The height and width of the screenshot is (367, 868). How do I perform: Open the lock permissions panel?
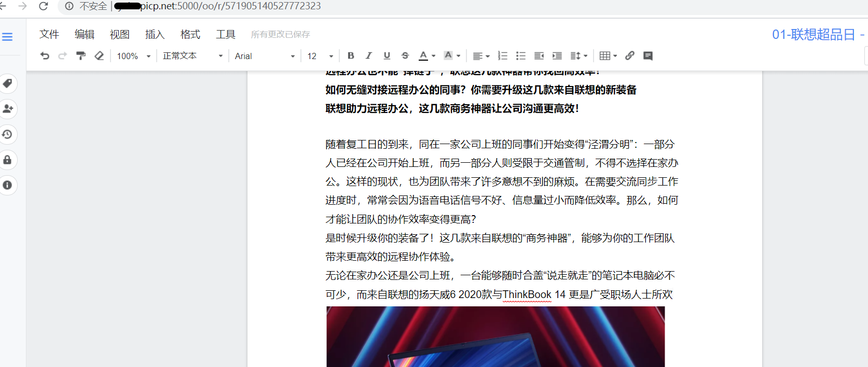[7, 160]
